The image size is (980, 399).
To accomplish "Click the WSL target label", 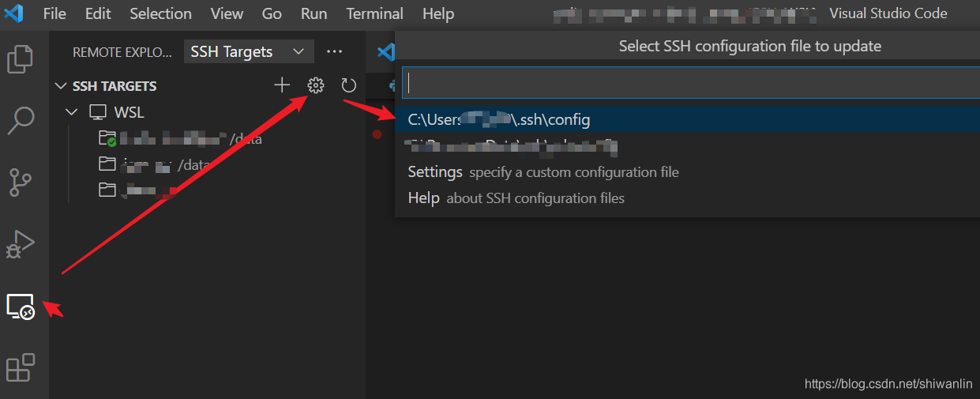I will click(130, 112).
